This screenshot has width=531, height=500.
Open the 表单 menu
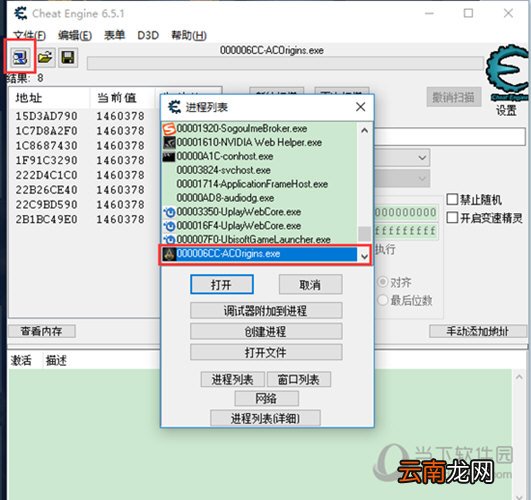(x=114, y=35)
